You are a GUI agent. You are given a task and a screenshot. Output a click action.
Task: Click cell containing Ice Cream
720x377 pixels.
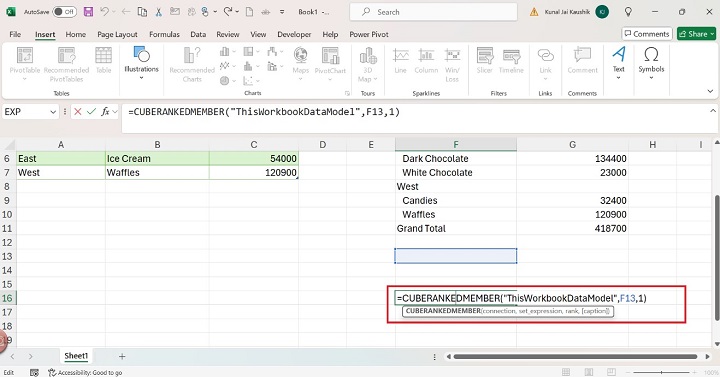point(157,158)
